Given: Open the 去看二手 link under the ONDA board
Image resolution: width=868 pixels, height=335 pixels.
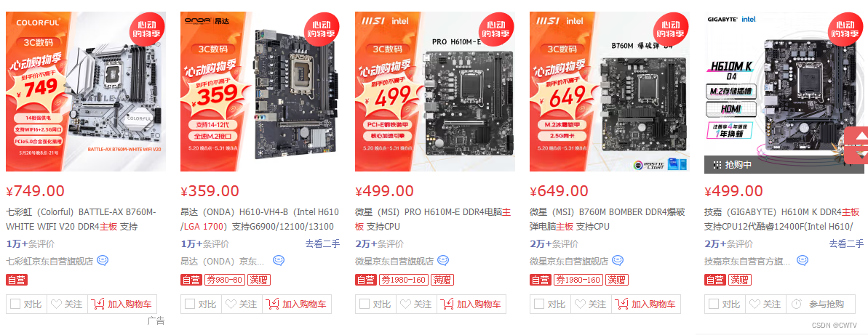Looking at the screenshot, I should [x=322, y=243].
